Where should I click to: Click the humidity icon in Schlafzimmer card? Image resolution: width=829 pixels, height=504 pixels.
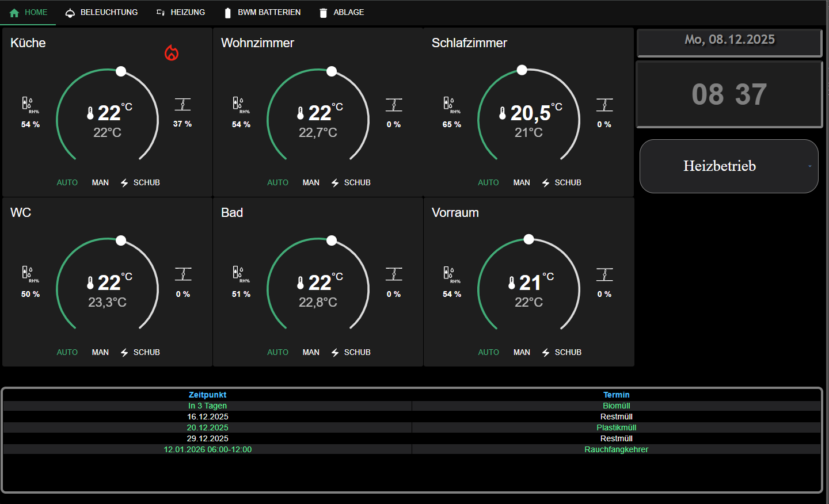coord(449,104)
